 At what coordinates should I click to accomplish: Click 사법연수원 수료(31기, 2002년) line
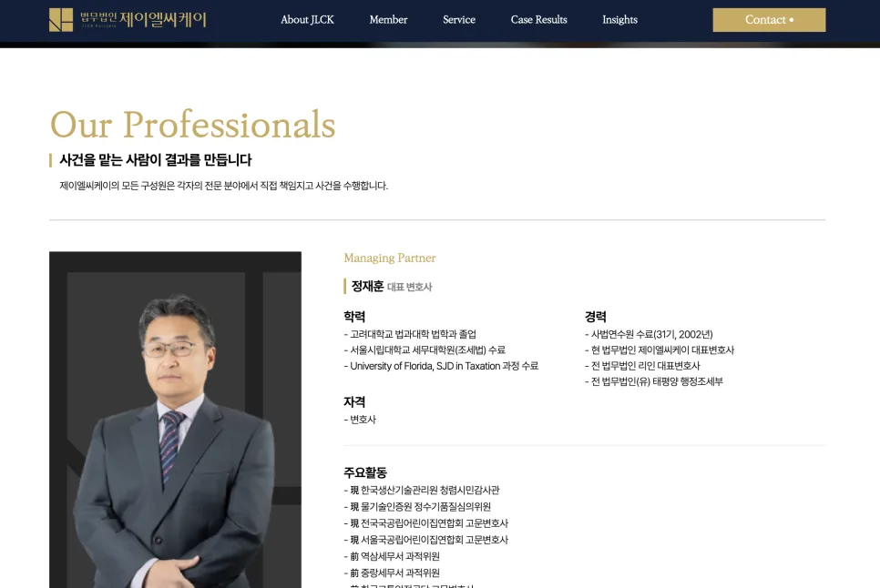click(649, 334)
